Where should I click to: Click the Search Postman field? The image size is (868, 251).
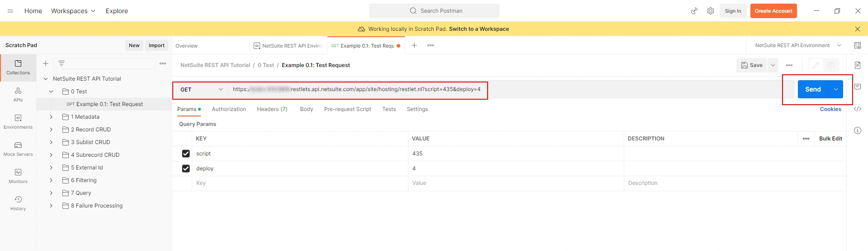pyautogui.click(x=434, y=11)
